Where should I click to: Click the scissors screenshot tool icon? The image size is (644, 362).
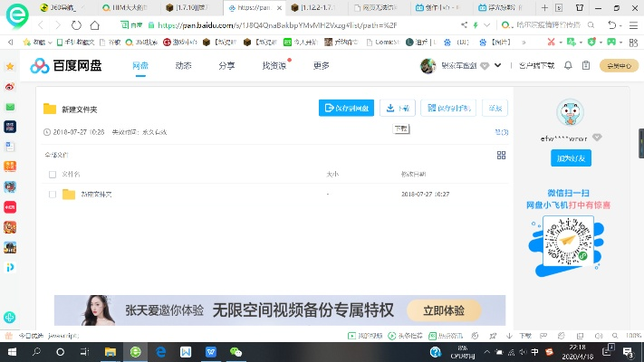[552, 42]
